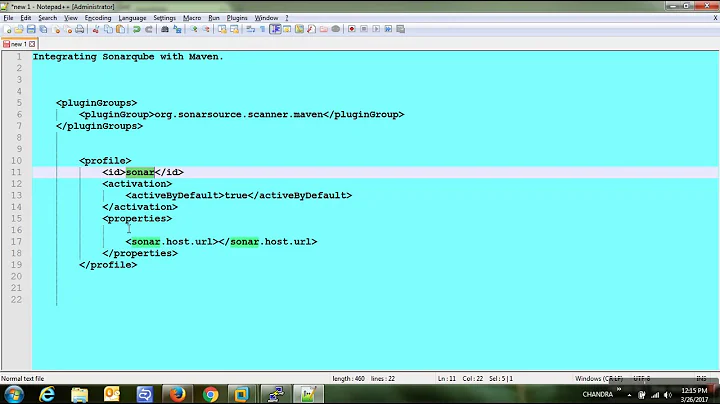Click the Save All toolbar icon
This screenshot has width=720, height=404.
click(44, 29)
